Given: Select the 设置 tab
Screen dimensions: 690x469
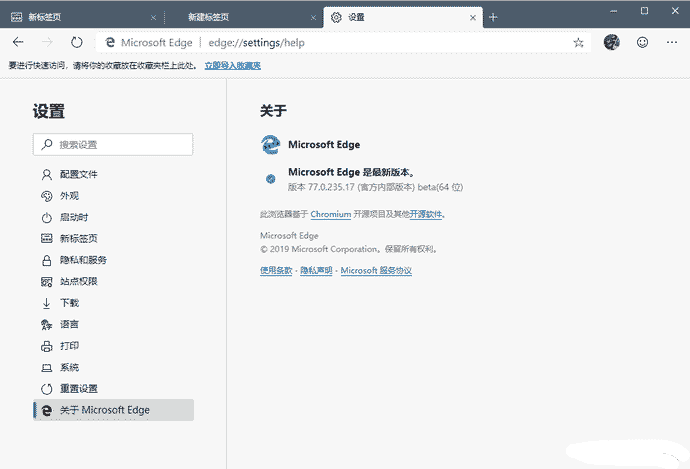Looking at the screenshot, I should click(x=403, y=18).
